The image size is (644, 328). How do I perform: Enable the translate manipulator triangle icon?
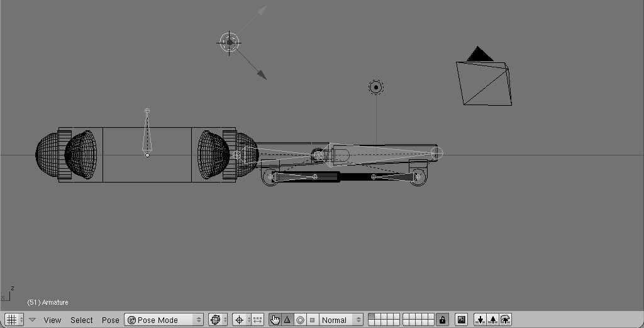287,320
